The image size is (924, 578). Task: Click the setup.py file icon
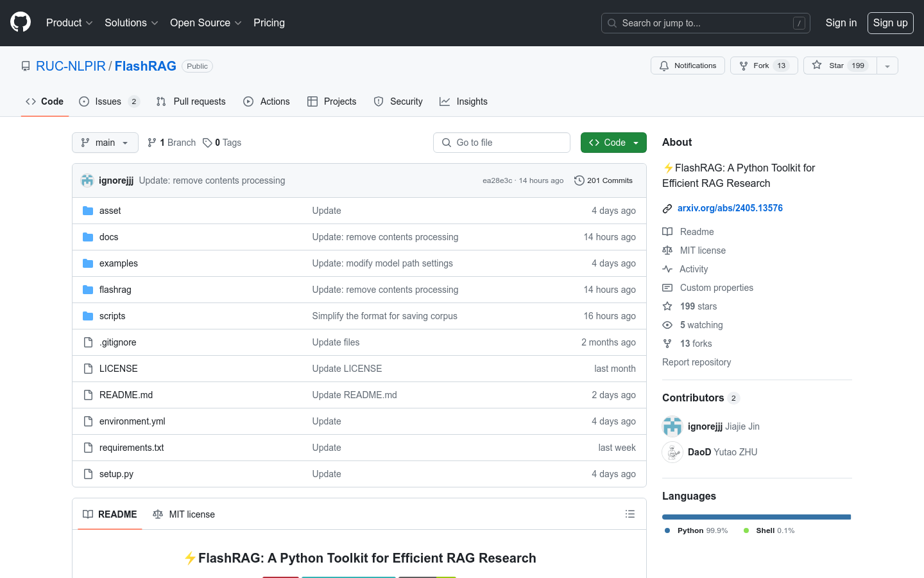pyautogui.click(x=88, y=474)
